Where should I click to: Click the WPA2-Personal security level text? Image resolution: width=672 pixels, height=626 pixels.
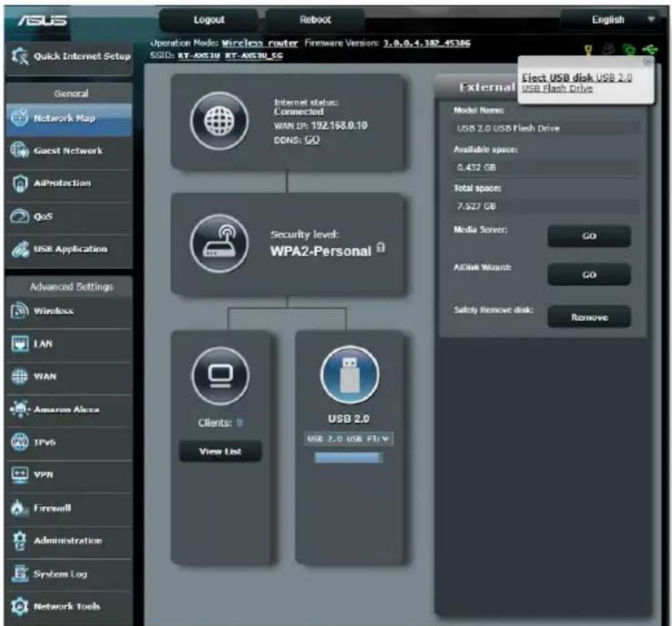tap(320, 251)
